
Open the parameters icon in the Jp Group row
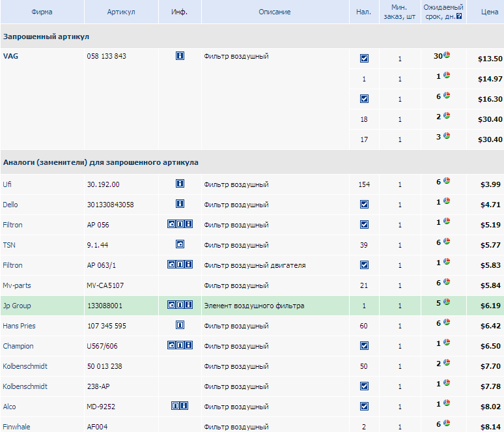[180, 305]
